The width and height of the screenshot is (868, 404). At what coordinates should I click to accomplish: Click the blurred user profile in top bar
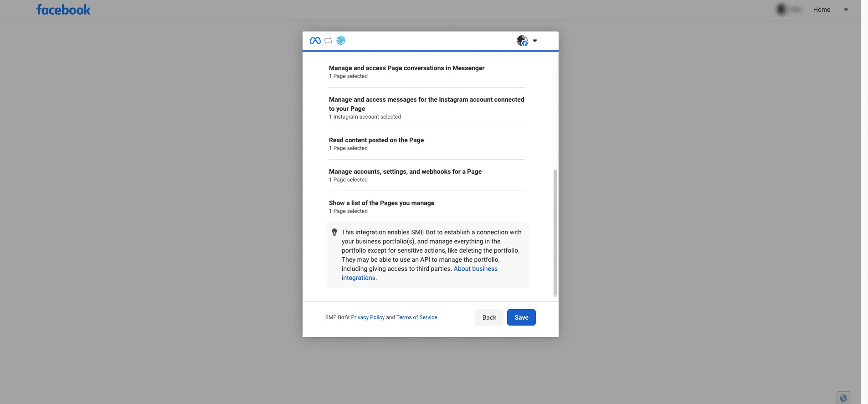coord(789,10)
